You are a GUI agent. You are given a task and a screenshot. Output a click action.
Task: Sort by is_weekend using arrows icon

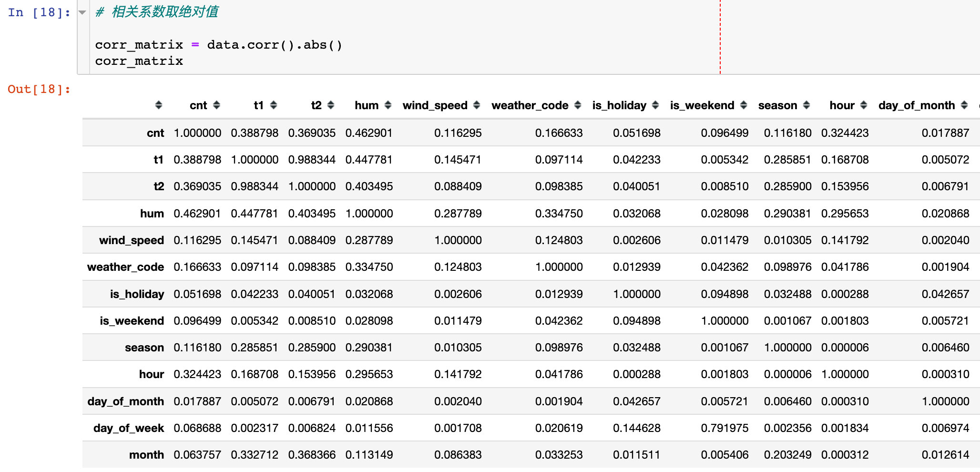[744, 105]
